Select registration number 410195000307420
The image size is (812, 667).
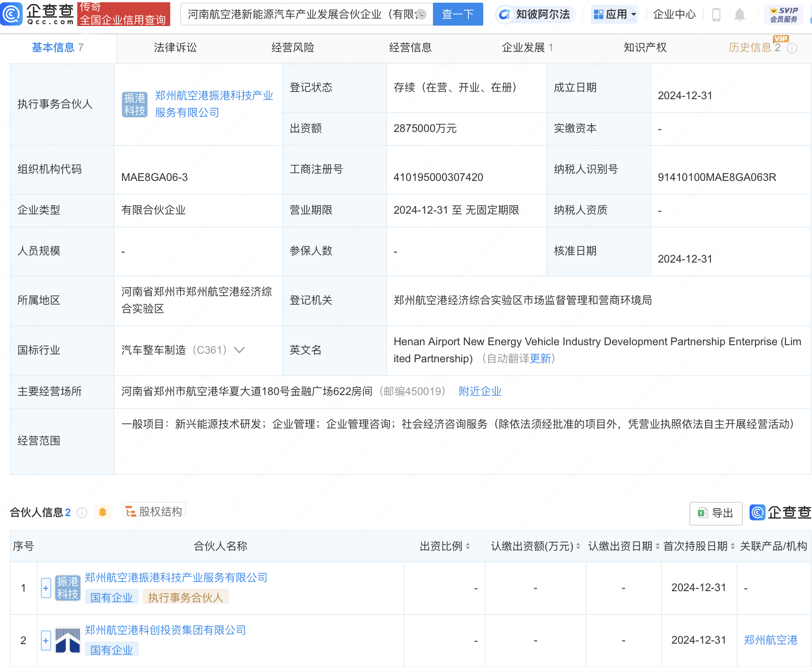click(x=438, y=177)
